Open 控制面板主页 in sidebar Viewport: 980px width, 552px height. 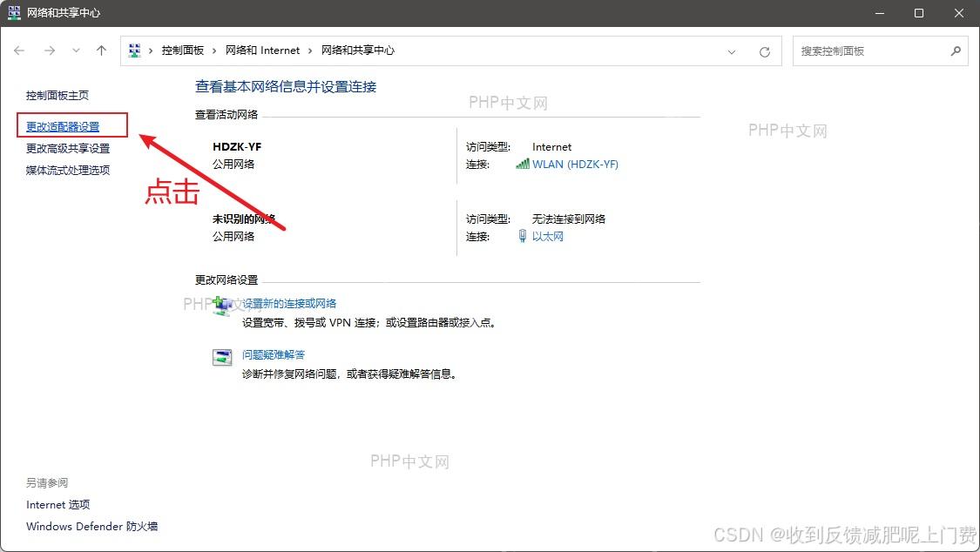tap(57, 96)
